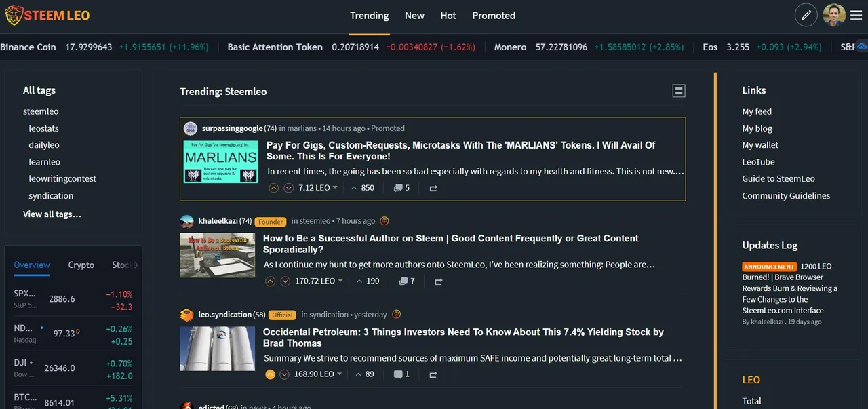Resteem the MARLIANS post

tap(433, 188)
